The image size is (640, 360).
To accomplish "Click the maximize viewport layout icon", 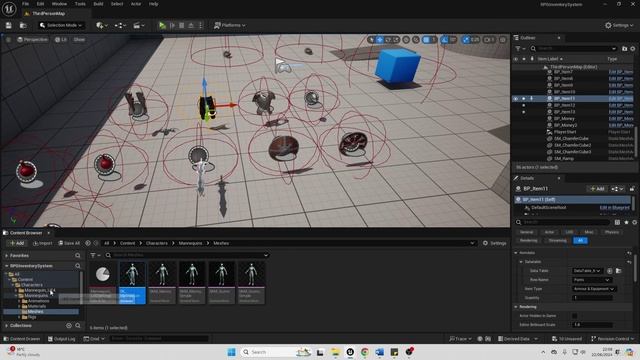I will click(503, 40).
